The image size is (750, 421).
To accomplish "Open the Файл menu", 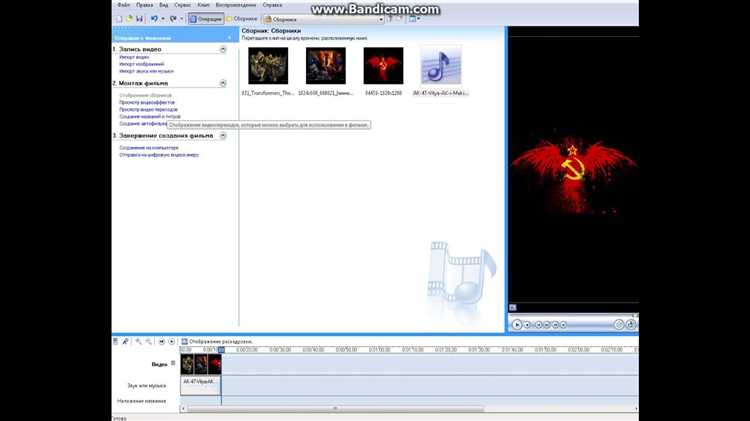I will point(123,5).
